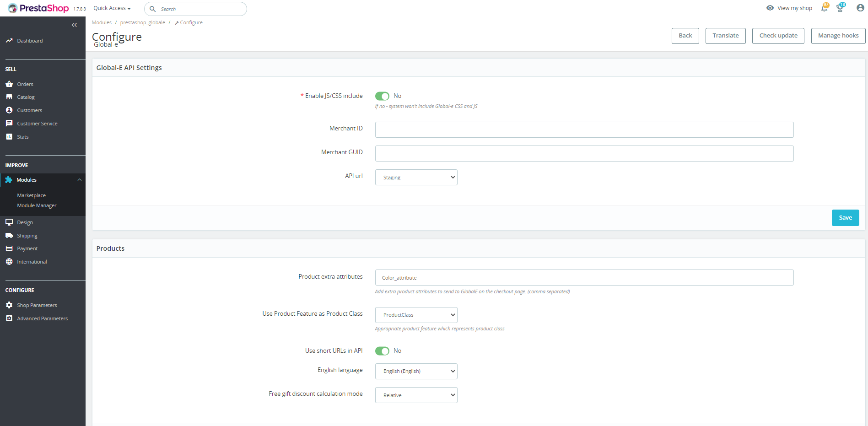Viewport: 868px width, 426px height.
Task: Click the user account avatar icon
Action: (860, 8)
